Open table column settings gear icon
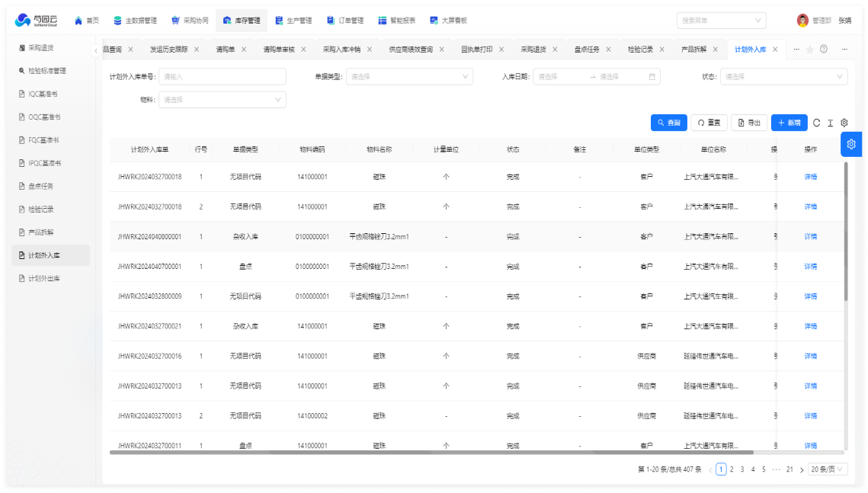The height and width of the screenshot is (493, 868). tap(844, 123)
